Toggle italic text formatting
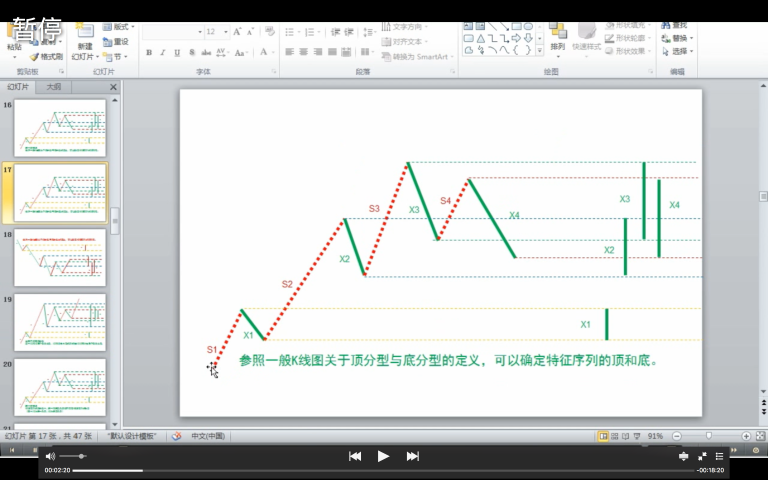768x480 pixels. pos(163,52)
